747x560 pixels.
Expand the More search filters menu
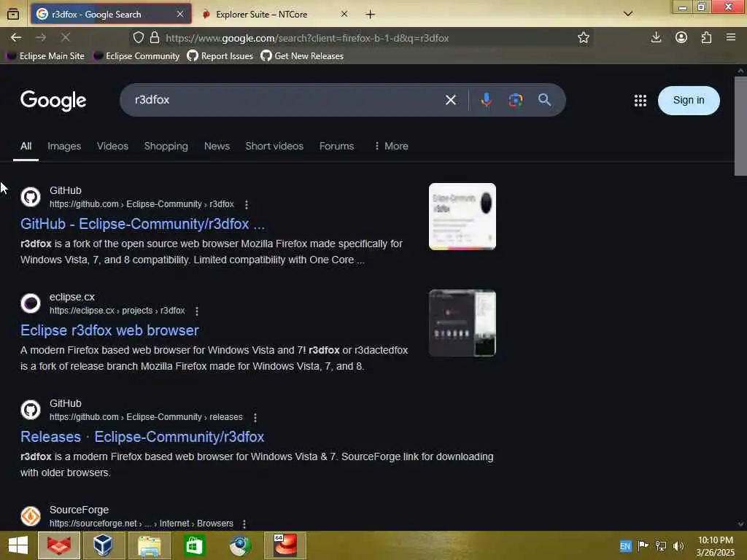pos(391,146)
